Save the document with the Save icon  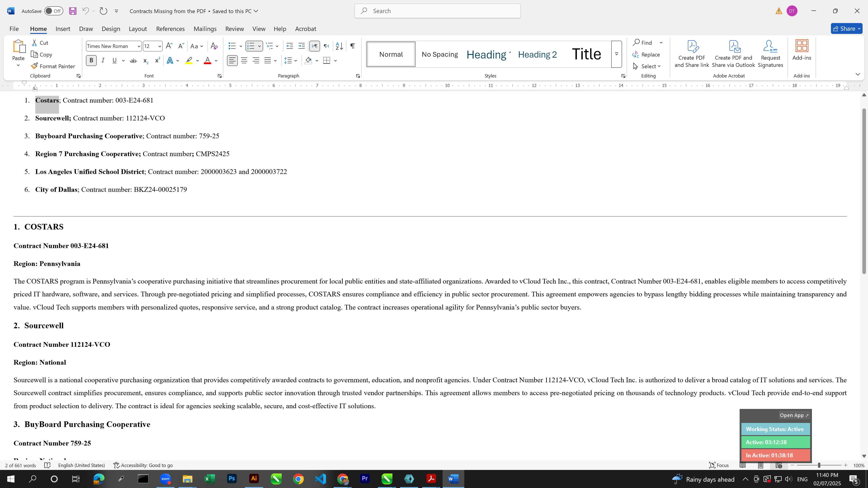point(72,11)
